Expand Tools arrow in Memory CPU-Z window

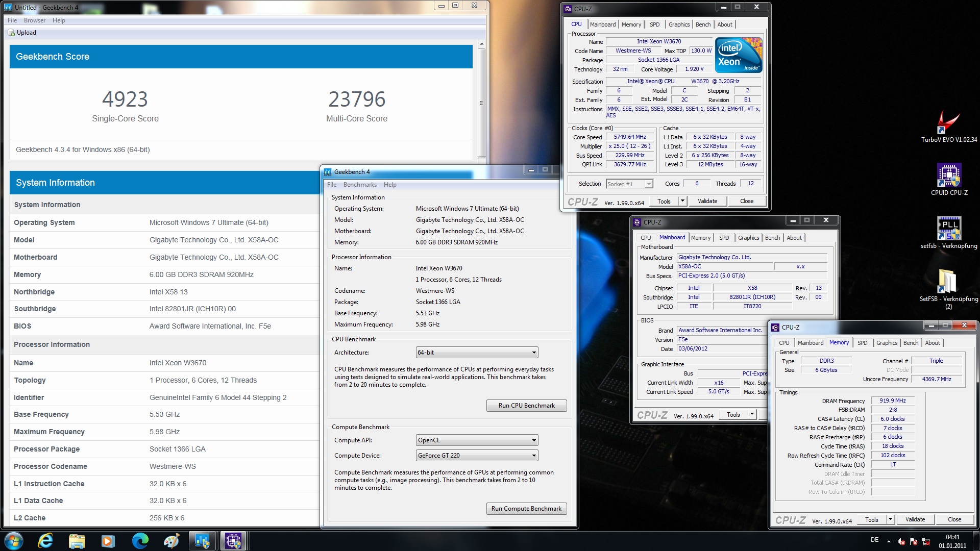tap(890, 519)
